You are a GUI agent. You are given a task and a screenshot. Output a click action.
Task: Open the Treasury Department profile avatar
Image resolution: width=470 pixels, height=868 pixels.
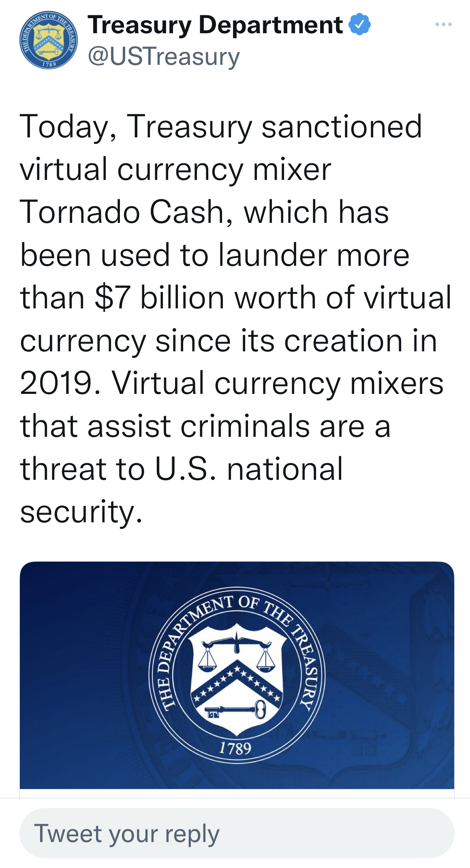(x=48, y=40)
